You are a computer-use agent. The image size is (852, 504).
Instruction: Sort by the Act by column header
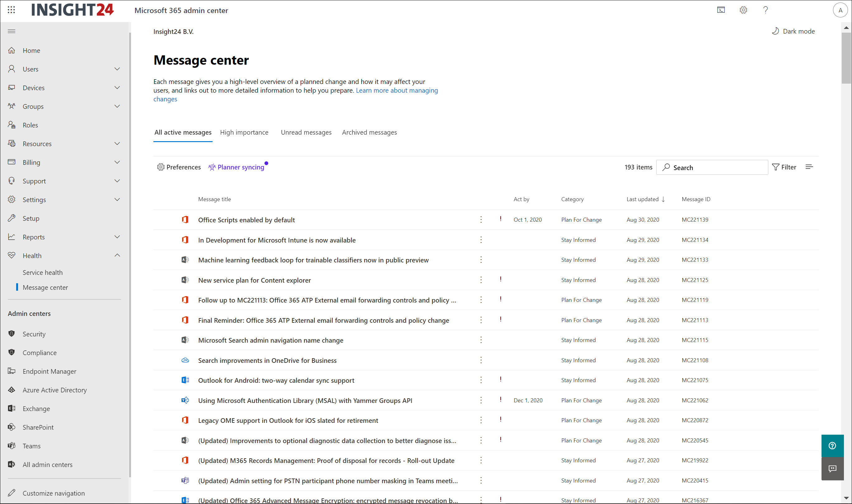coord(521,199)
